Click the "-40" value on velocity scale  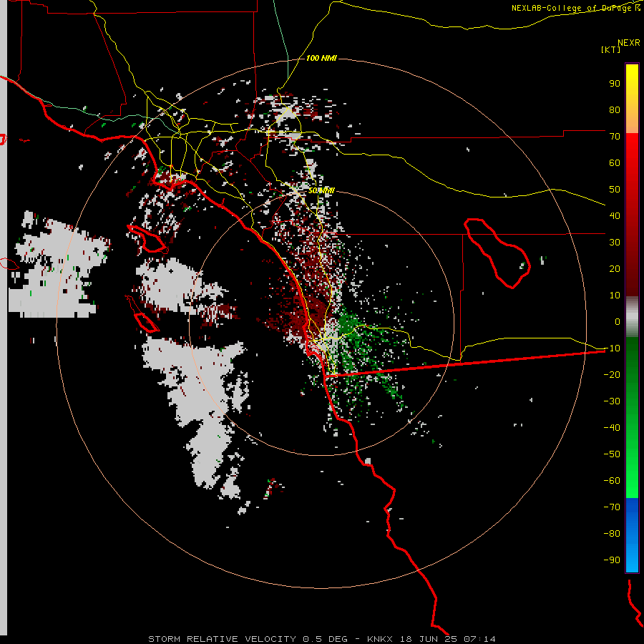[612, 428]
